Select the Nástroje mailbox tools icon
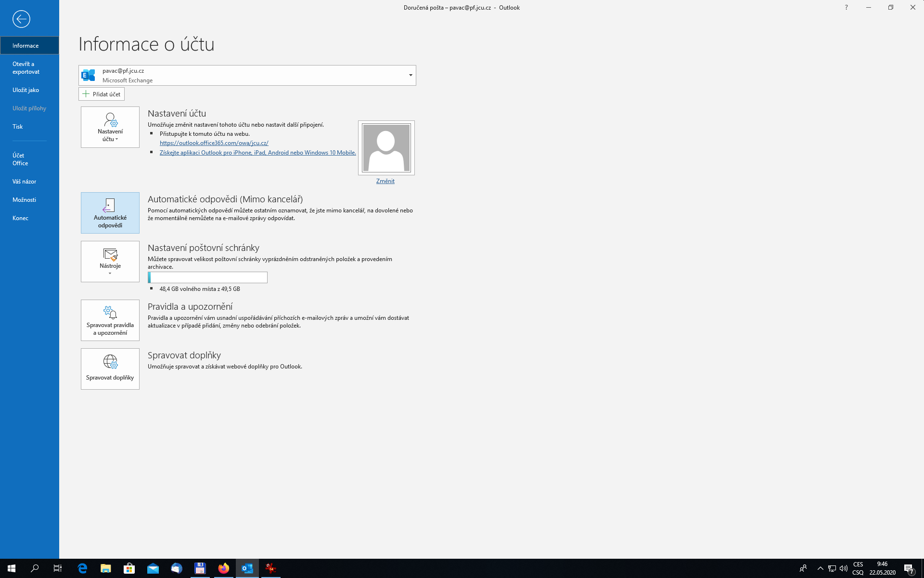This screenshot has width=924, height=578. tap(110, 261)
